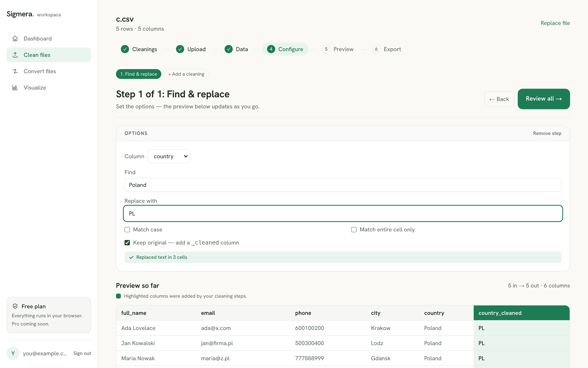Click the Upload step checkmark icon
This screenshot has width=588, height=368.
coord(180,49)
